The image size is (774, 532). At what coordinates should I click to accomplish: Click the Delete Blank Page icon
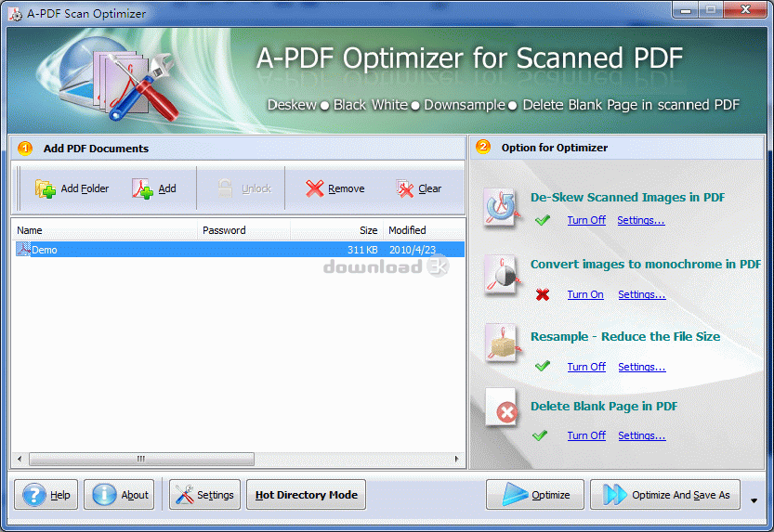[502, 409]
